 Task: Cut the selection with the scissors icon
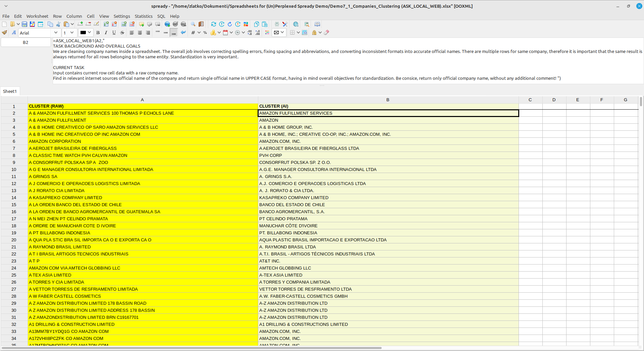58,24
